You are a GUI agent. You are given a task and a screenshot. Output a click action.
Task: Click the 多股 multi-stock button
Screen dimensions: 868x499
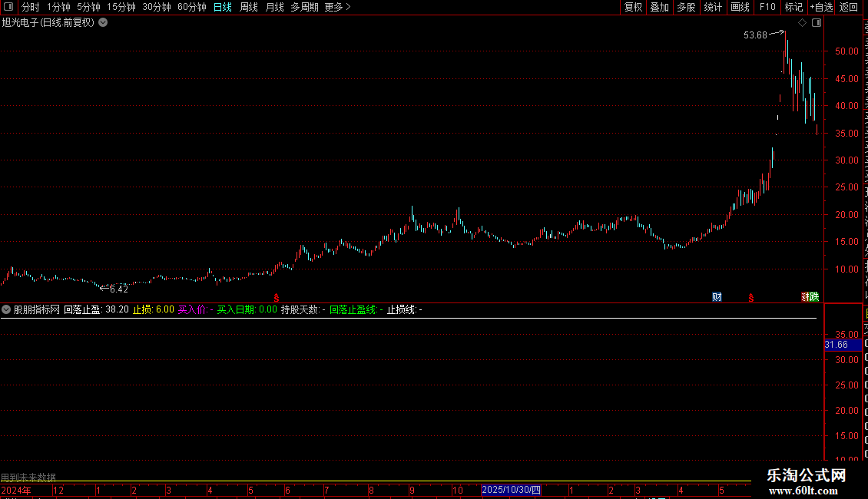(x=687, y=7)
